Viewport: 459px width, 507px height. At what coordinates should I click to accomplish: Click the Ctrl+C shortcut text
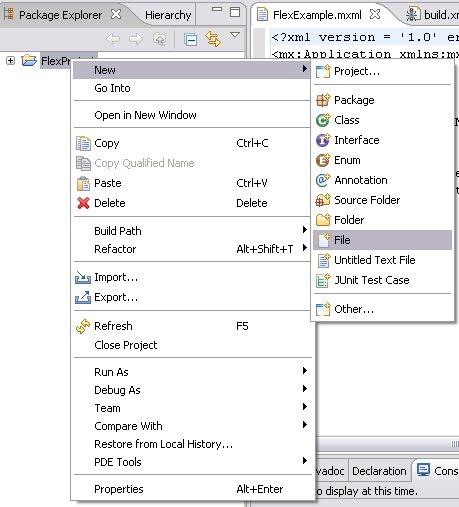[252, 143]
